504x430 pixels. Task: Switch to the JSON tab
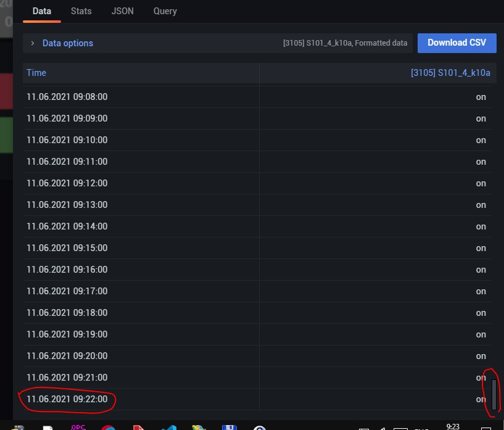(x=122, y=10)
